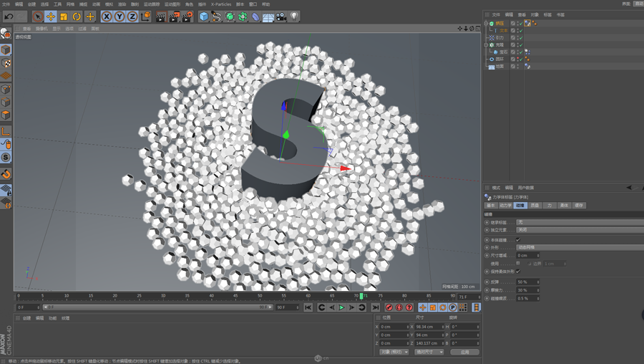Open the 继承标签 dropdown

580,222
